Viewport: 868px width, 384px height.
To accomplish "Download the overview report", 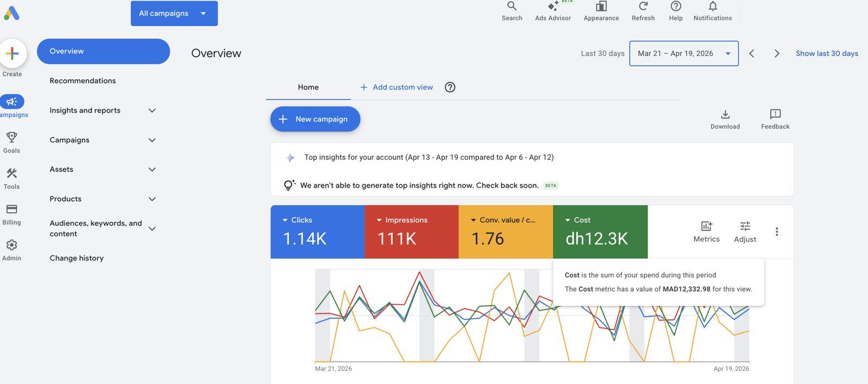I will coord(725,119).
